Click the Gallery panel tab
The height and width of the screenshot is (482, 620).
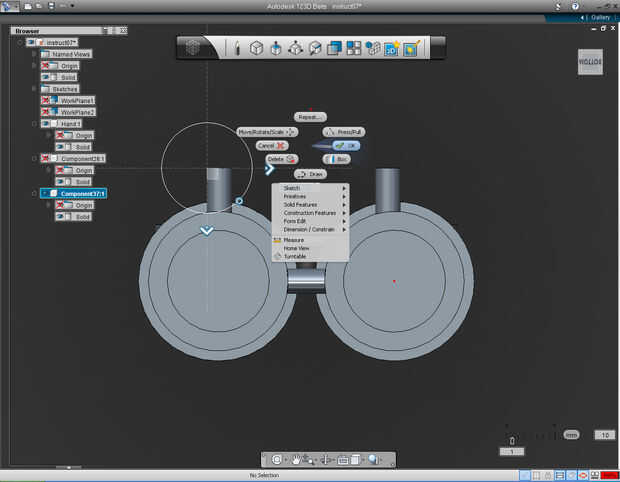[x=599, y=17]
